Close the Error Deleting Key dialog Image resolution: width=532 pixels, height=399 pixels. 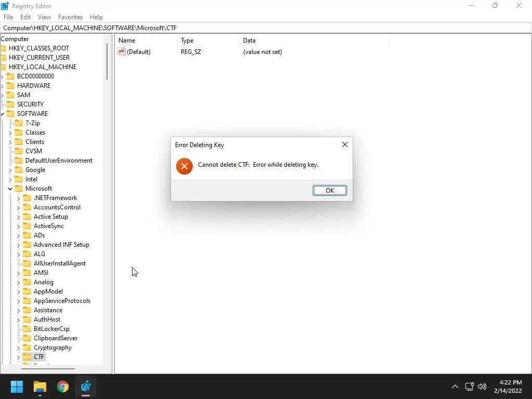pos(345,144)
